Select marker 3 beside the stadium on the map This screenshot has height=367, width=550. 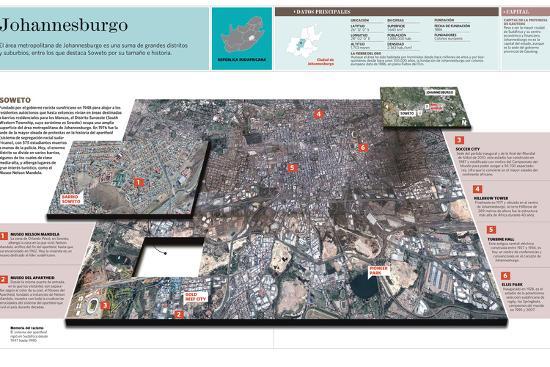point(105,305)
